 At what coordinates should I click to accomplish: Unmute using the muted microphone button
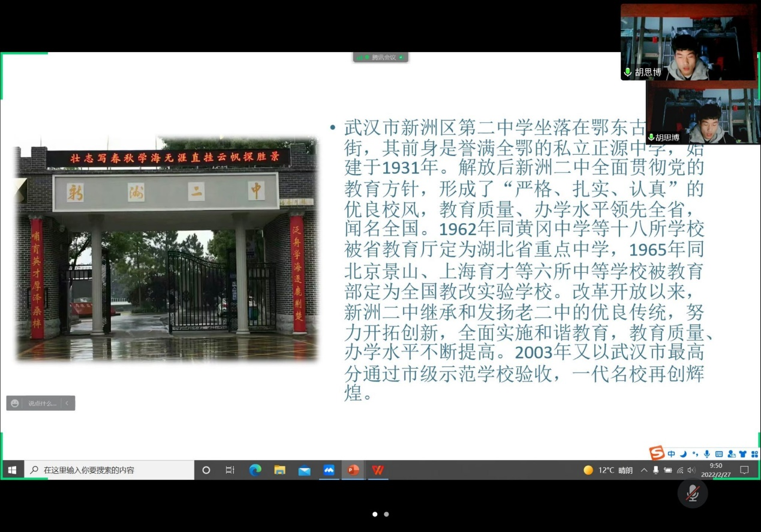[693, 493]
